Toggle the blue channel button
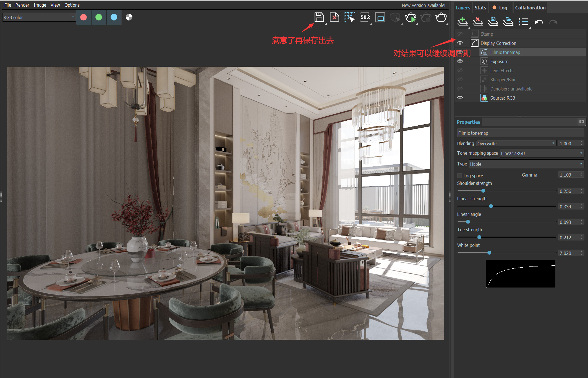The image size is (588, 378). [114, 17]
